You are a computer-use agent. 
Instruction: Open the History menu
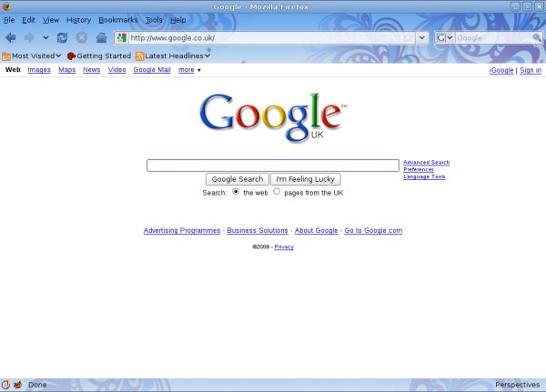coord(78,20)
